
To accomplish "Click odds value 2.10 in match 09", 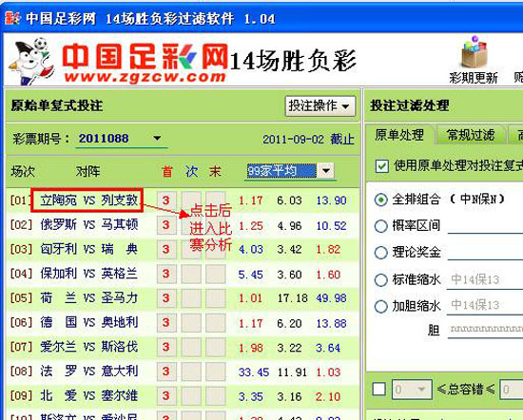I will (328, 396).
